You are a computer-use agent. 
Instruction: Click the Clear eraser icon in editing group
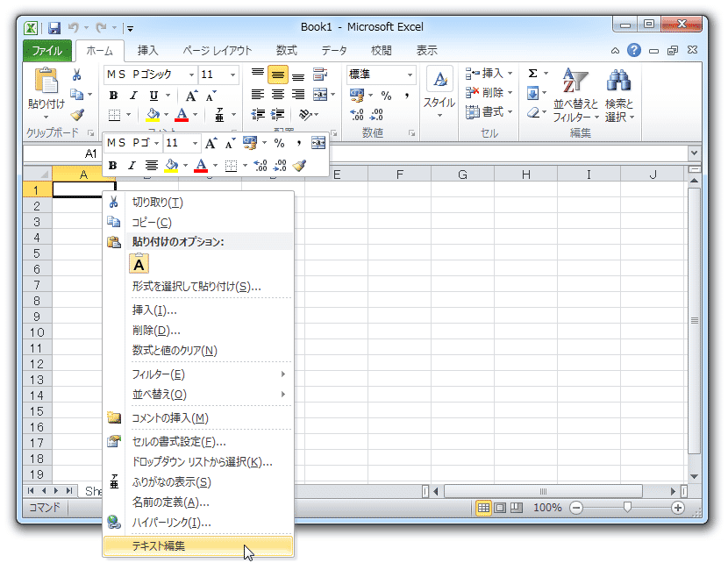click(x=533, y=112)
